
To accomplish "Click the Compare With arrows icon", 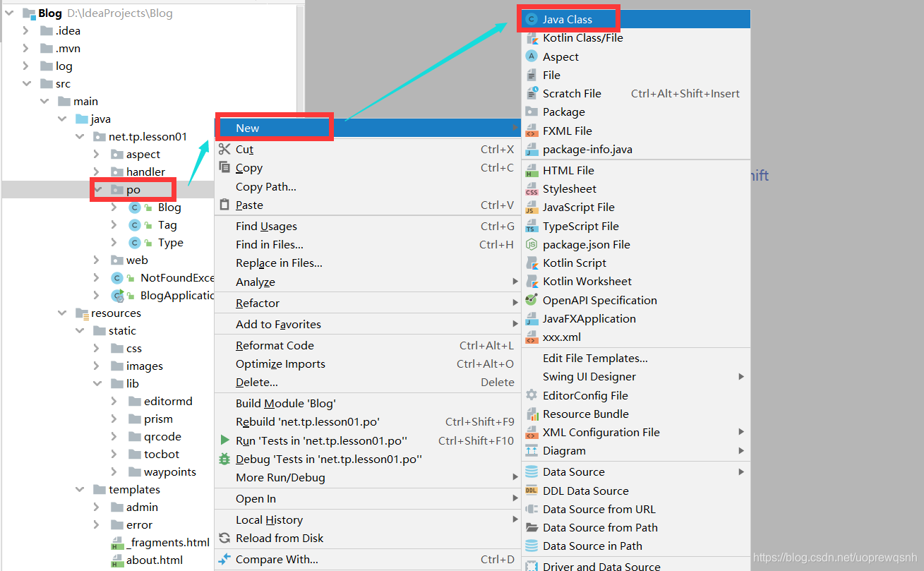I will (x=224, y=559).
